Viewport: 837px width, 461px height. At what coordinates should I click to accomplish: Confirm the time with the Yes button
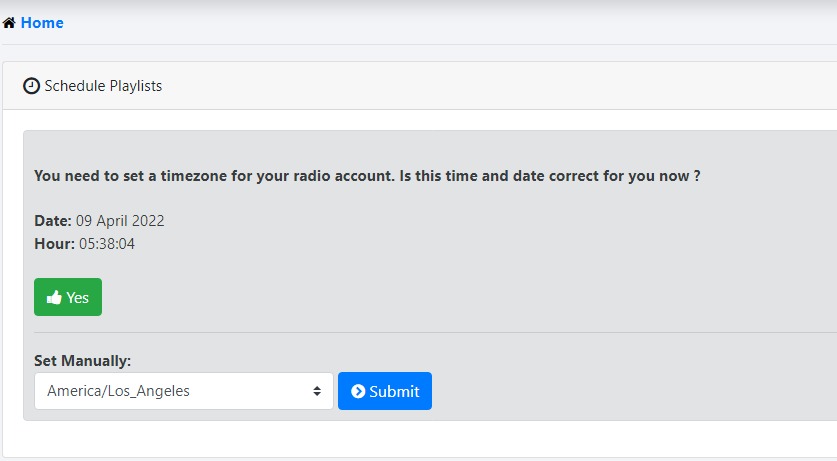[68, 297]
